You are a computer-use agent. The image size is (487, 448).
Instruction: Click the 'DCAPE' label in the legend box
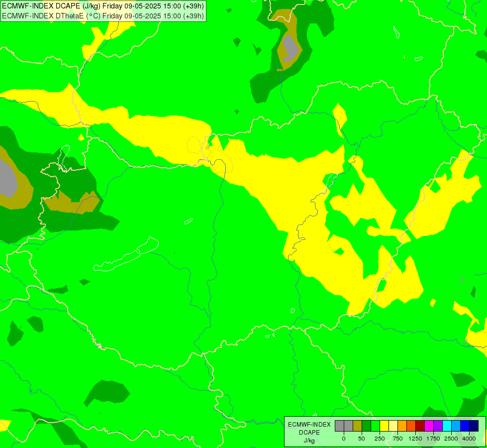309,433
